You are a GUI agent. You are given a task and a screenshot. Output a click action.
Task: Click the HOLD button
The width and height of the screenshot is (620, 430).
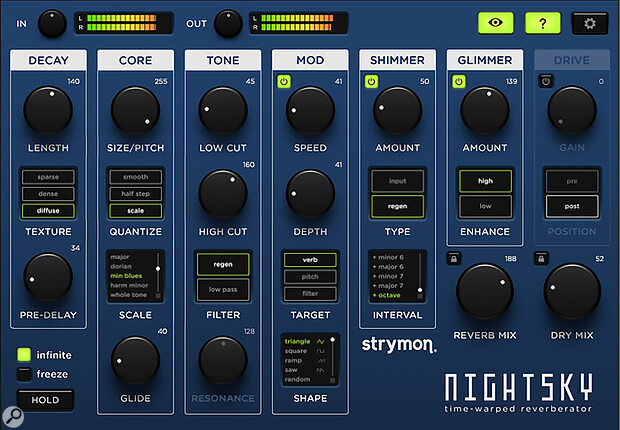[x=45, y=400]
